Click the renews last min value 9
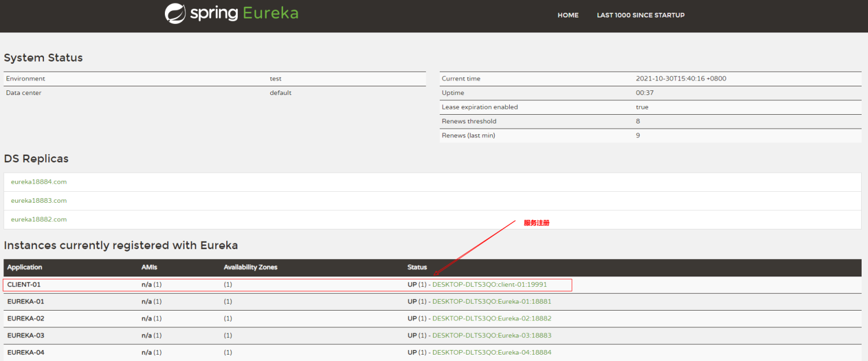This screenshot has width=868, height=361. [x=638, y=136]
